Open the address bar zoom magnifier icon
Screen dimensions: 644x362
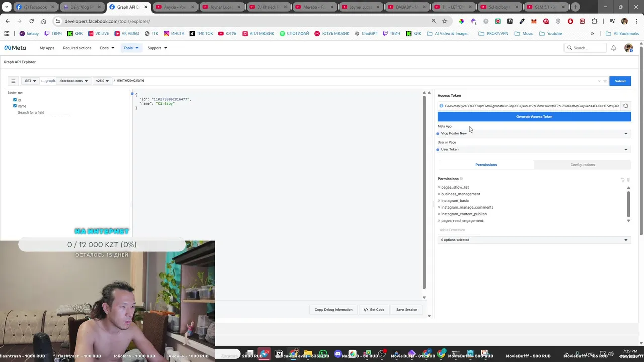pyautogui.click(x=434, y=21)
